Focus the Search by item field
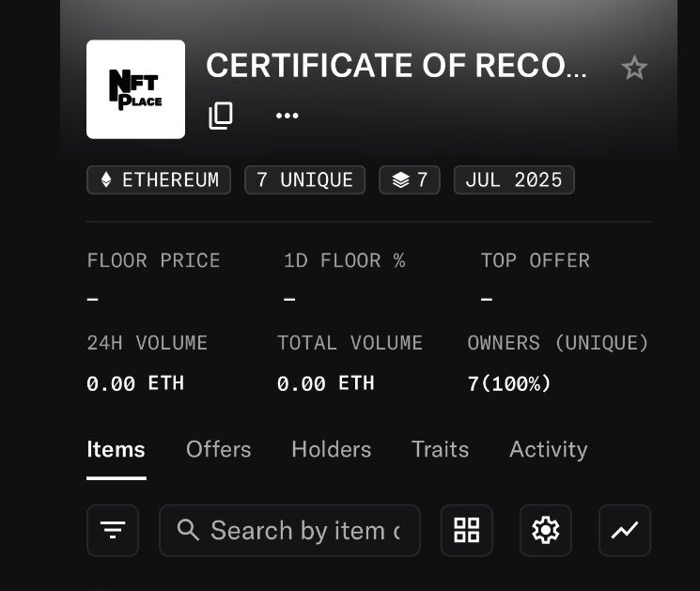Screen dimensions: 700x591 (289, 530)
